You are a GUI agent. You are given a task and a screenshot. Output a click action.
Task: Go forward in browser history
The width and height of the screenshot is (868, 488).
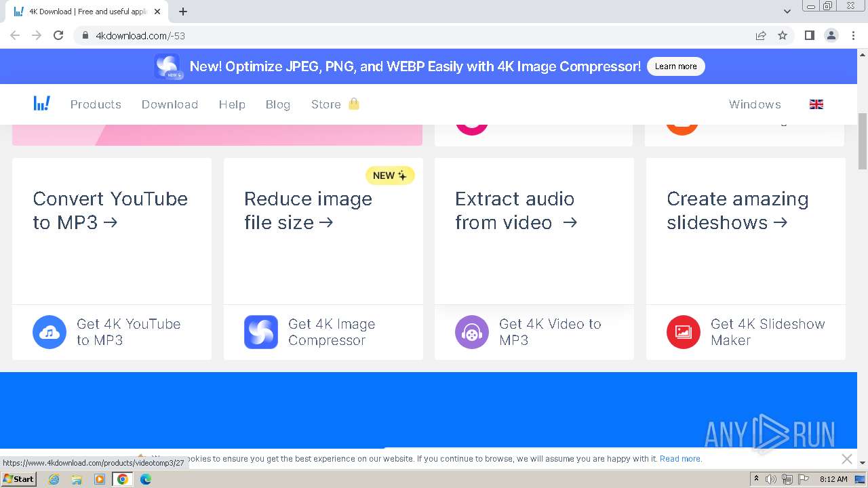(37, 35)
